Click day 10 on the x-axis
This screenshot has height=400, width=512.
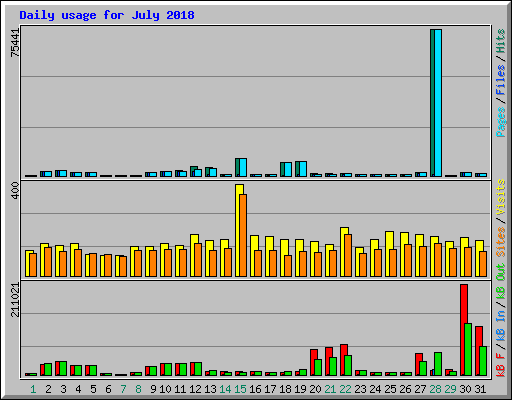click(165, 389)
